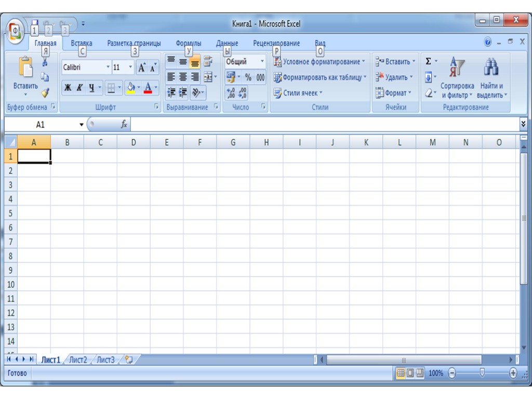Toggle bold Ж formatting

pos(68,87)
